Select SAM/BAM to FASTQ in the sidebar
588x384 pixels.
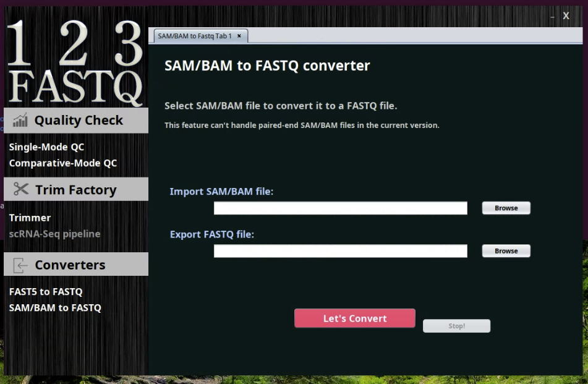55,307
